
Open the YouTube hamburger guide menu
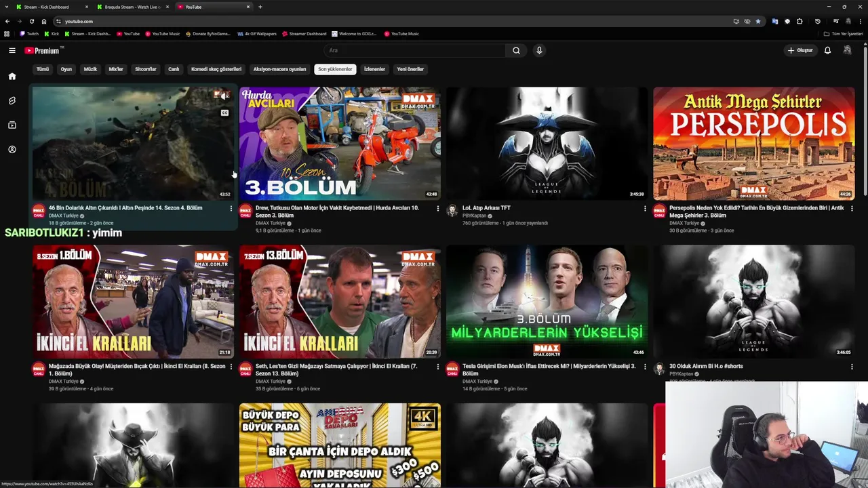(12, 50)
